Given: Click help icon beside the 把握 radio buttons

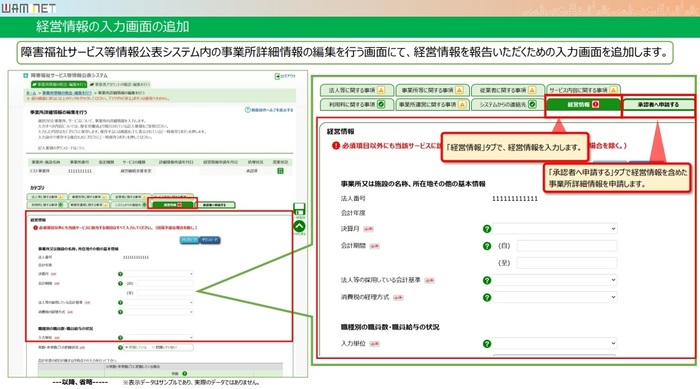Looking at the screenshot, I should 120,347.
